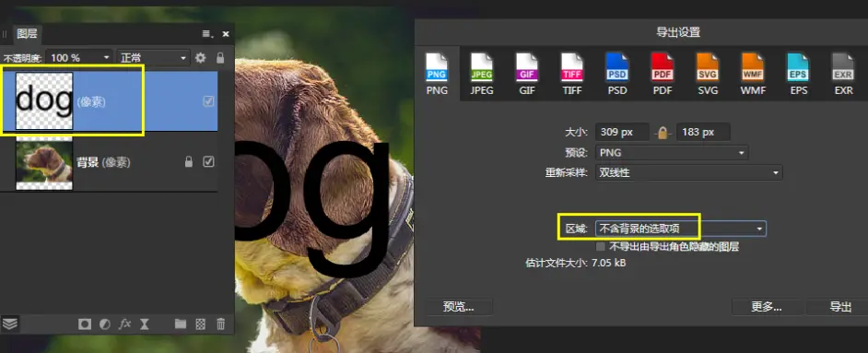Select the PSD export format
Viewport: 868px width, 353px height.
click(x=617, y=74)
